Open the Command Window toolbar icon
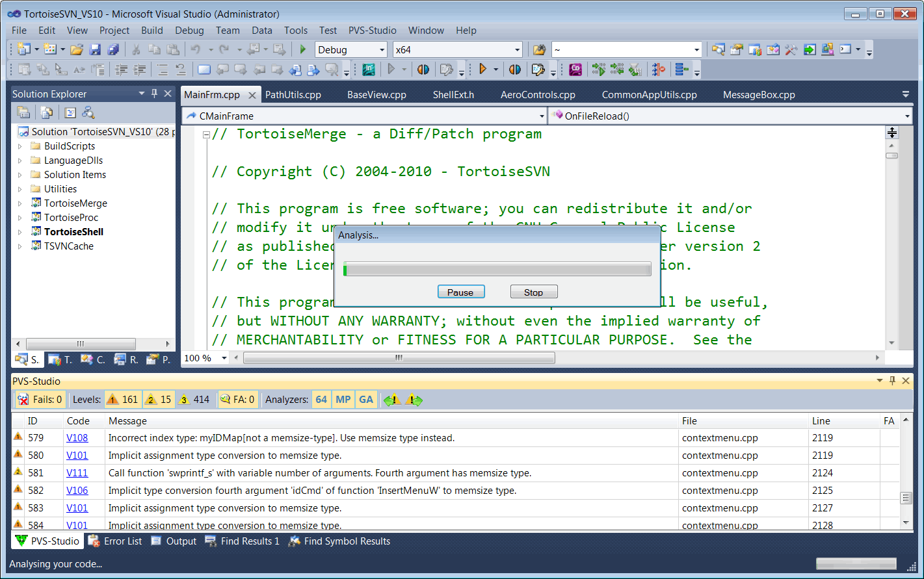 pos(845,49)
